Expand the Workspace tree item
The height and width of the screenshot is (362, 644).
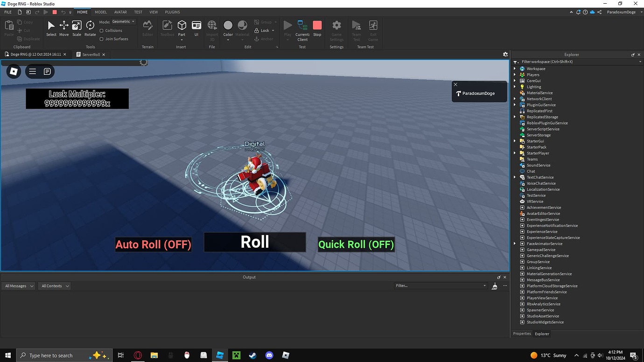(515, 68)
